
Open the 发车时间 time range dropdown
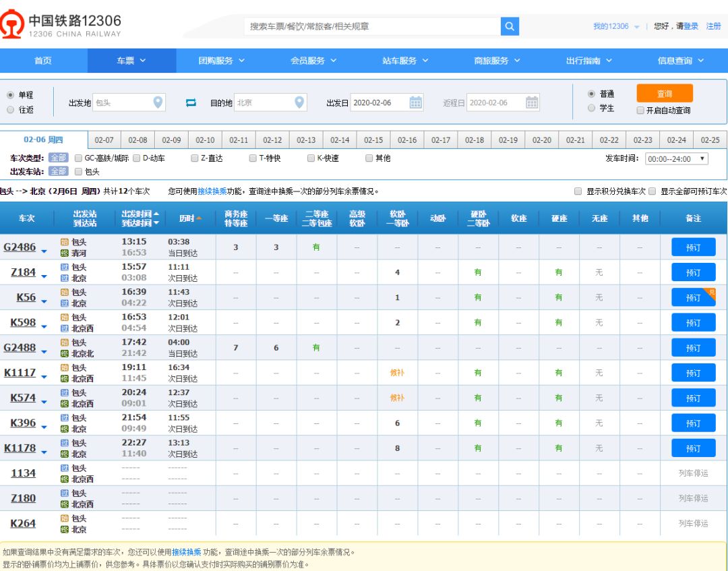(x=677, y=158)
